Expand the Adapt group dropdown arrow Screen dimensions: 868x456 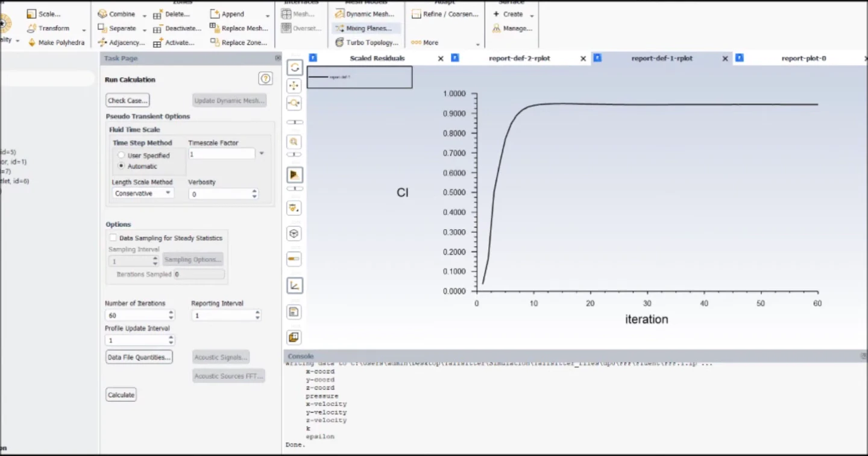[x=478, y=43]
